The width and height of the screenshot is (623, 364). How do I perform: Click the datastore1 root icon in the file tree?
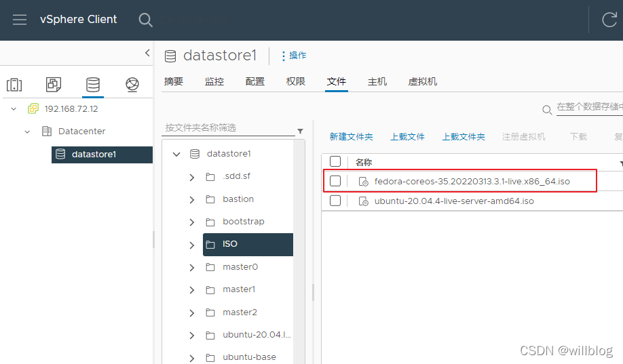point(195,154)
